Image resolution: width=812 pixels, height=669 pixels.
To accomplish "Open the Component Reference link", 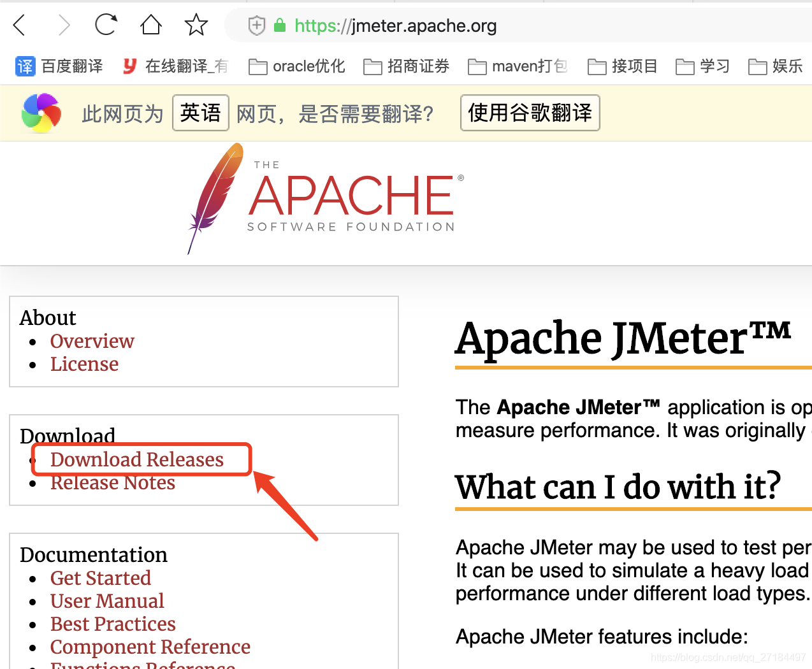I will click(x=150, y=647).
